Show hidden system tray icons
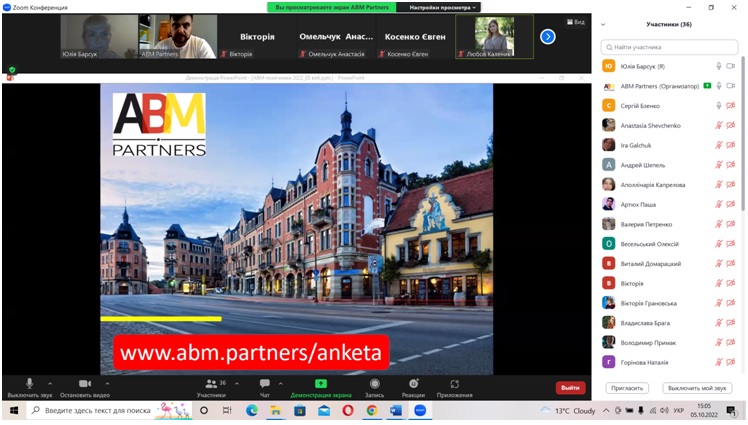Image resolution: width=748 pixels, height=425 pixels. (x=606, y=410)
